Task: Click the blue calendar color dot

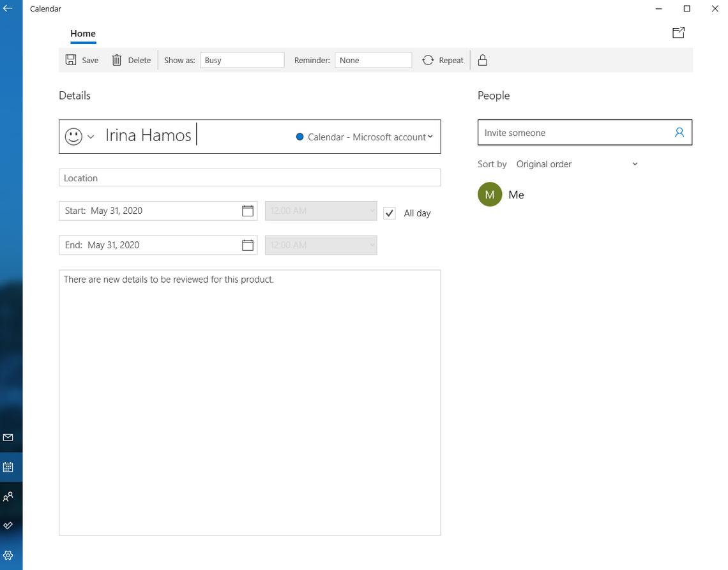Action: pos(300,137)
